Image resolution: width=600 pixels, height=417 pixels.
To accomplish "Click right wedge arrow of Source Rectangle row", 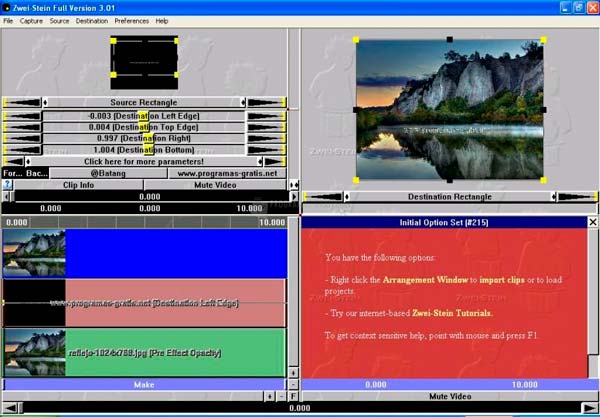I will click(266, 103).
